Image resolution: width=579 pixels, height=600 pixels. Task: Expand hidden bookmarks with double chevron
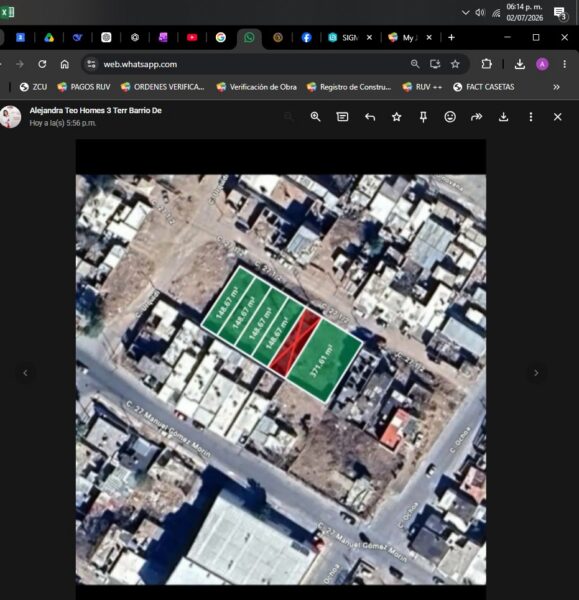point(556,87)
